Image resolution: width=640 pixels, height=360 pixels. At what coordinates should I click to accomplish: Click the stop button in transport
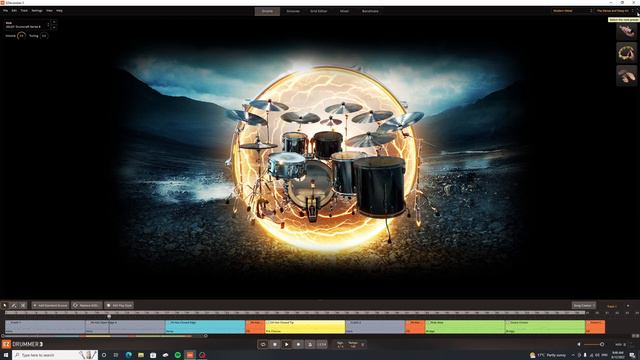(x=275, y=344)
